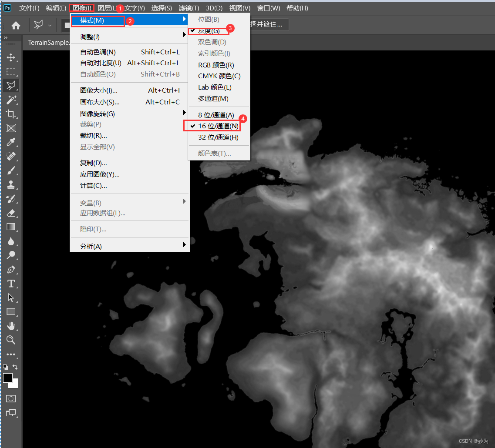Open 画布大小(S)... dialog
Viewport: 495px width, 448px height.
click(x=129, y=102)
